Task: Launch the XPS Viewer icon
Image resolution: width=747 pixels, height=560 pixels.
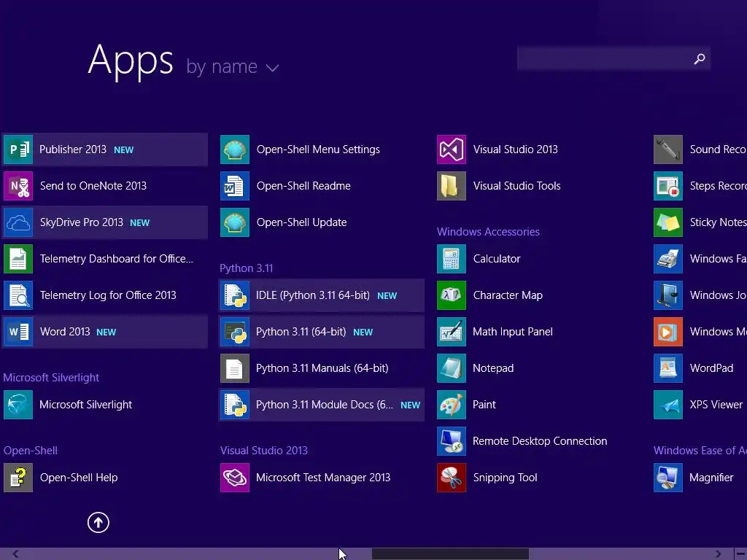Action: click(668, 405)
